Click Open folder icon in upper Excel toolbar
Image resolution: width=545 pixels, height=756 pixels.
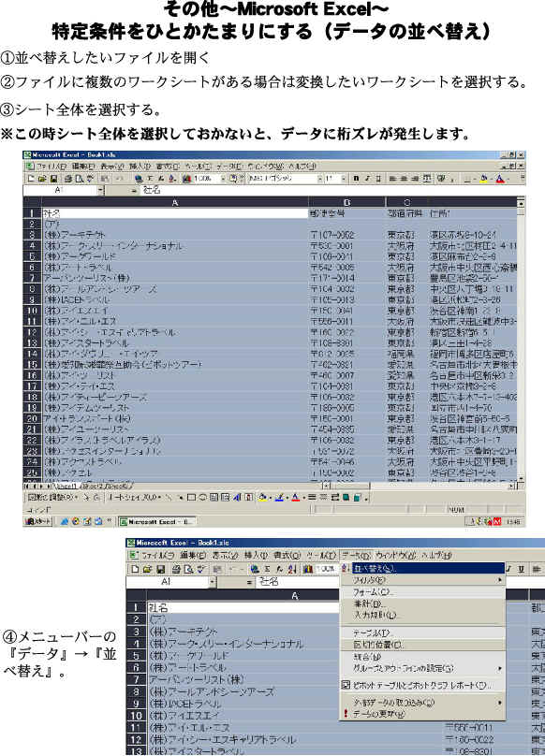click(x=42, y=179)
